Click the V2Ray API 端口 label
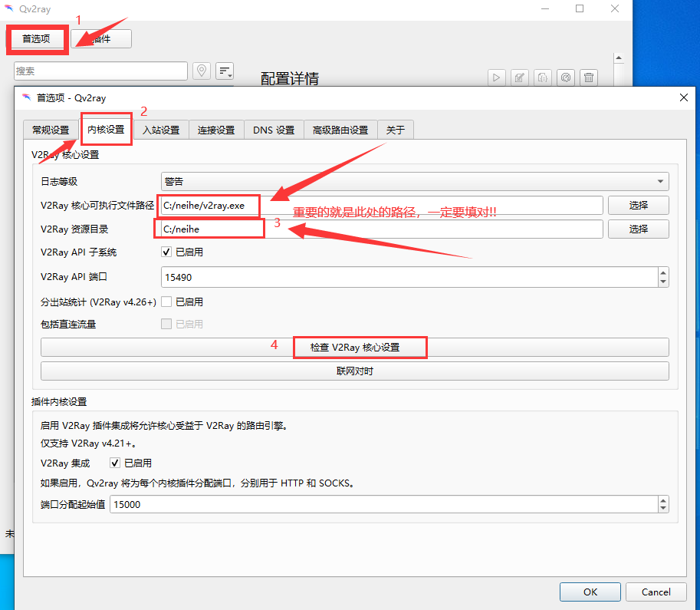The image size is (700, 610). [74, 277]
